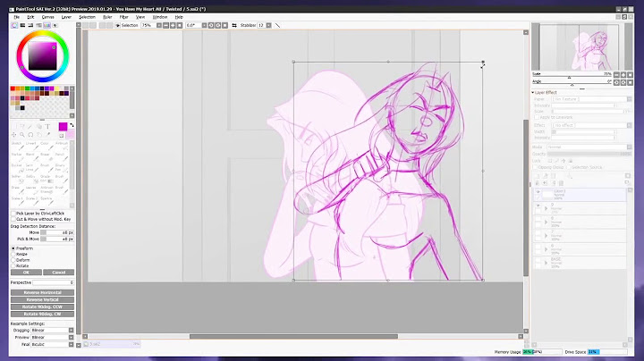Open Preview resample dropdown

[71, 337]
